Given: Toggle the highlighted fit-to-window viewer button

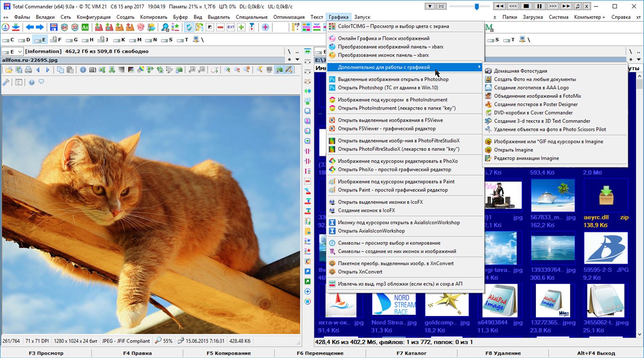Looking at the screenshot, I should tap(279, 70).
